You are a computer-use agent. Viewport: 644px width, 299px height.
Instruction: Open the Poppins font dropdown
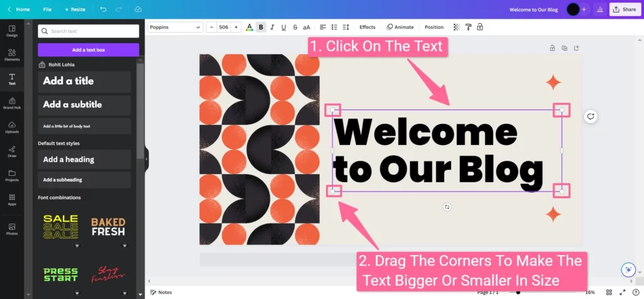pyautogui.click(x=175, y=27)
